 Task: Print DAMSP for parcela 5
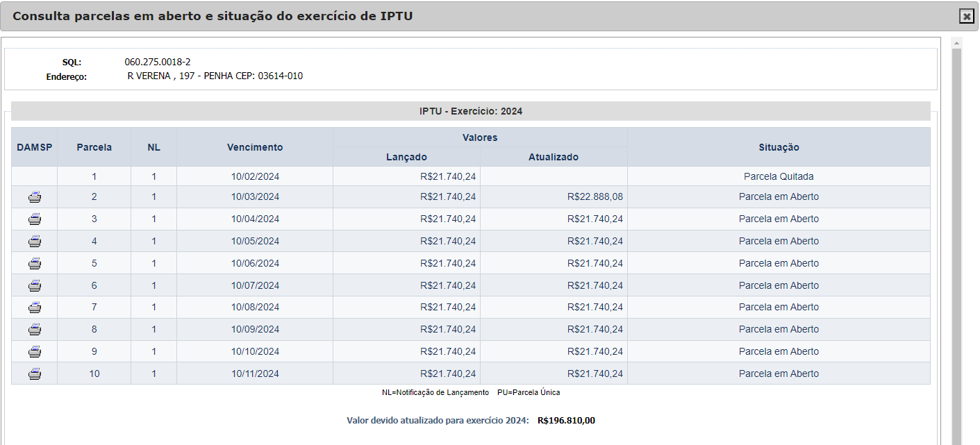pos(35,264)
